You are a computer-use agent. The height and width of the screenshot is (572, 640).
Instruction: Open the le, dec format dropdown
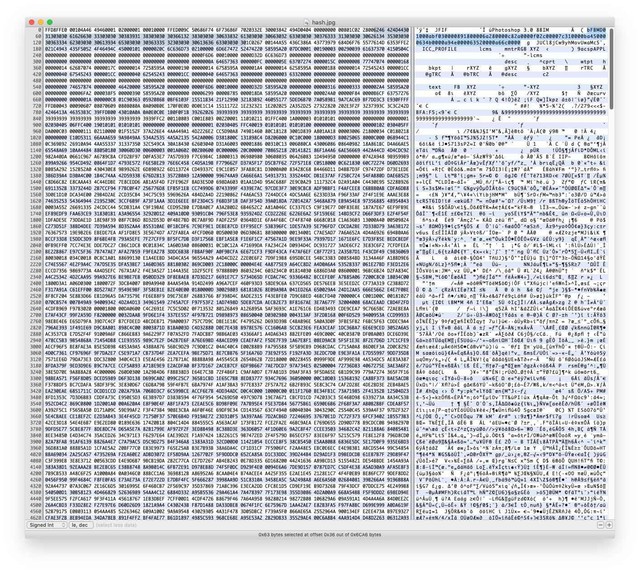[81, 525]
